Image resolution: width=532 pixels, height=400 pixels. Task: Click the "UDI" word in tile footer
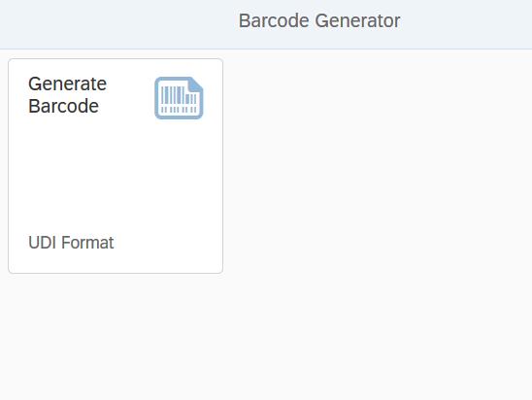point(43,243)
